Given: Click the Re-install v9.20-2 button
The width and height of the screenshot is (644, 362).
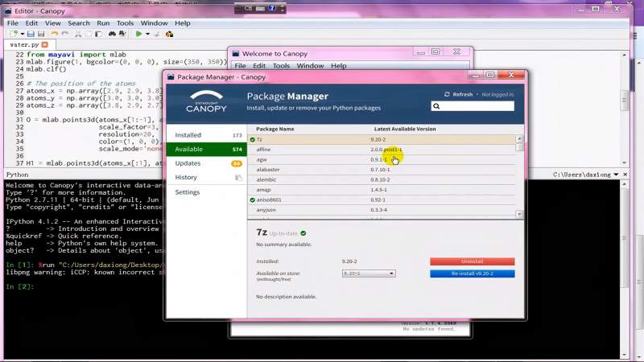Looking at the screenshot, I should 472,274.
